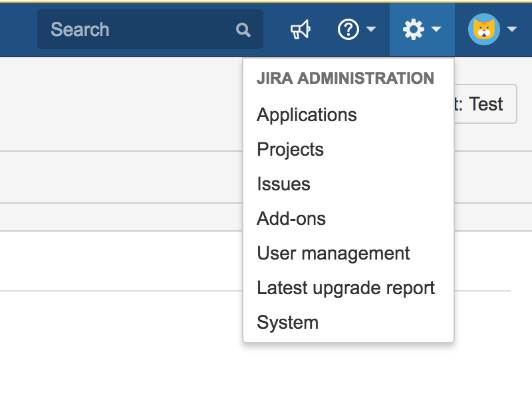
Task: Click the megaphone feedback icon
Action: tap(301, 29)
